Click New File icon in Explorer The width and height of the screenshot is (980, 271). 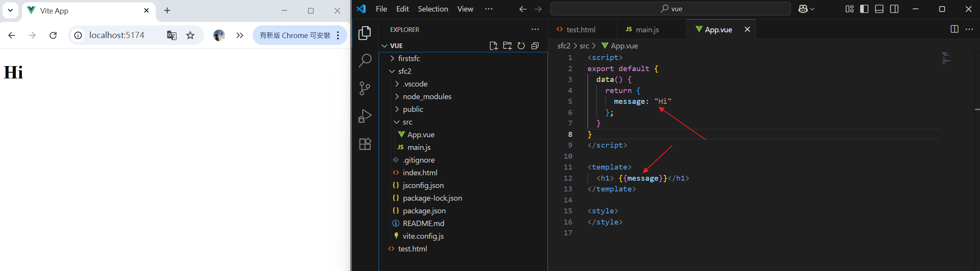point(493,46)
